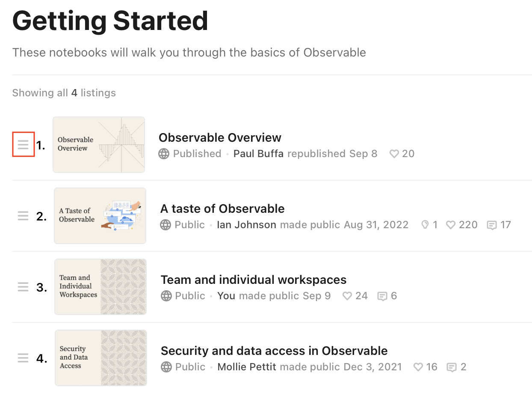This screenshot has width=532, height=399.
Task: Click the Paul Buffa author link
Action: coord(258,154)
